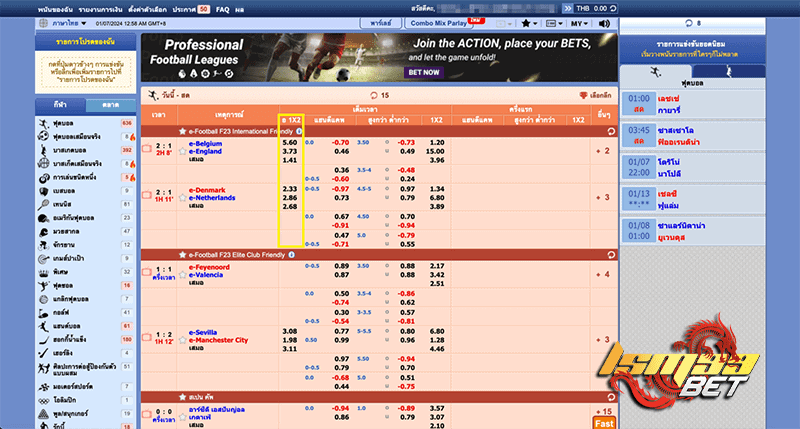Open the language dropdown in the top bar
Image resolution: width=800 pixels, height=429 pixels.
tap(69, 23)
